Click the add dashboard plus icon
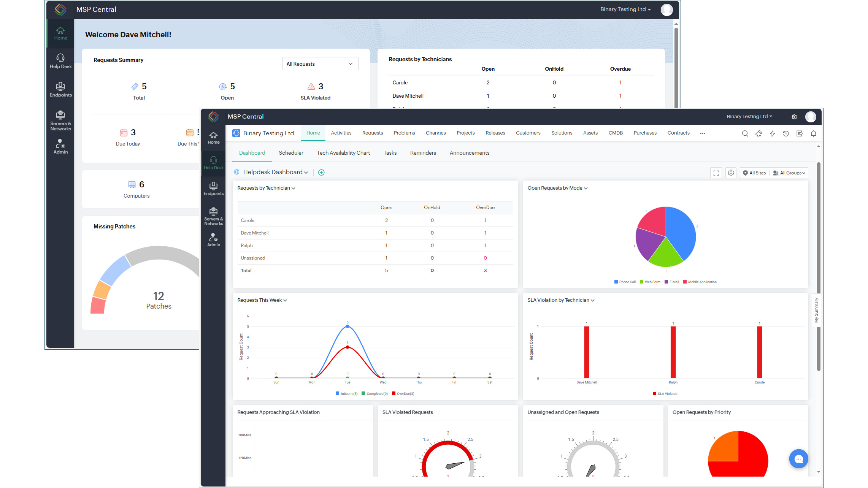 (x=321, y=173)
